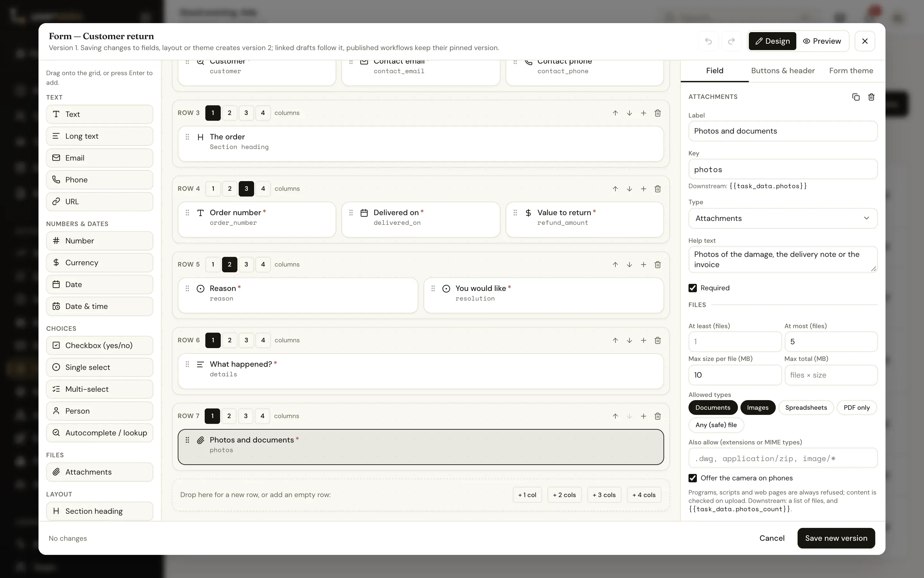924x578 pixels.
Task: Toggle the Documents allowed type chip
Action: coord(713,407)
